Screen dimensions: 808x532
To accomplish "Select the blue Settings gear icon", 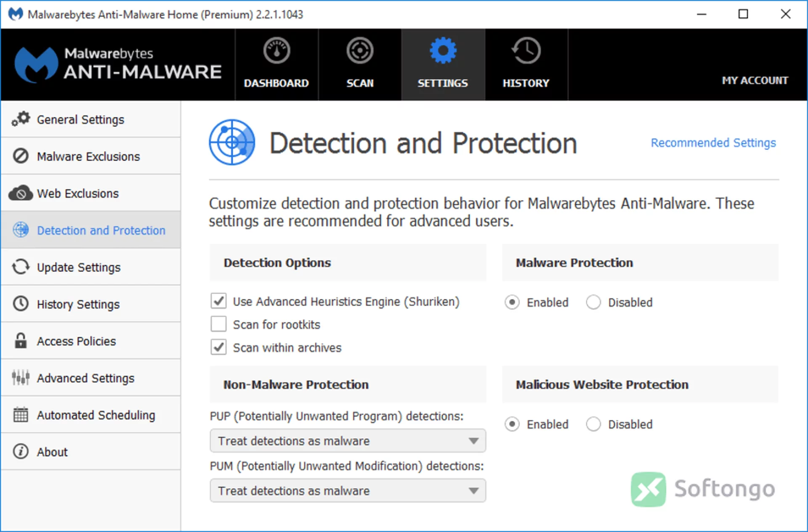I will [x=443, y=51].
